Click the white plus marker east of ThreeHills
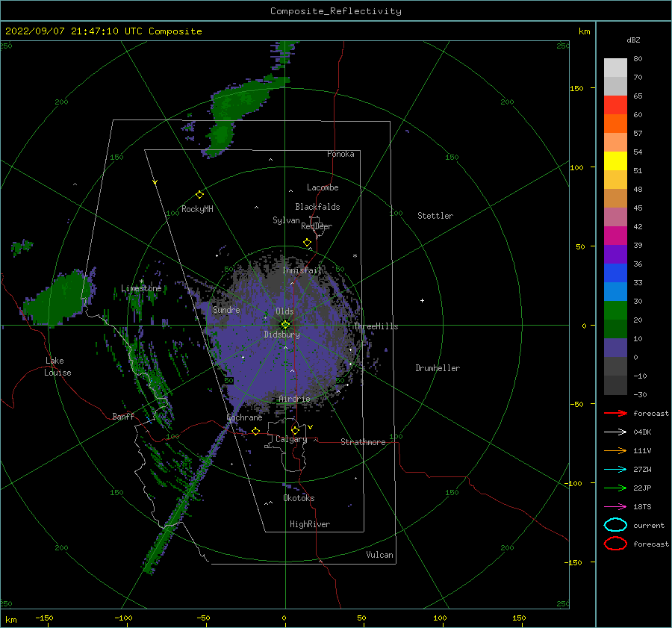 (x=422, y=300)
